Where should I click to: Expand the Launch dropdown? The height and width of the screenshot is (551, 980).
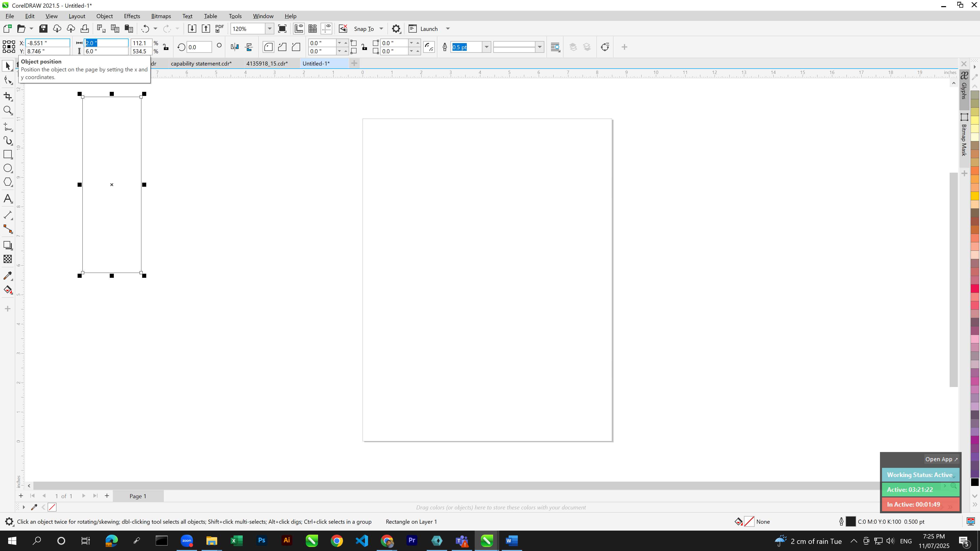448,29
